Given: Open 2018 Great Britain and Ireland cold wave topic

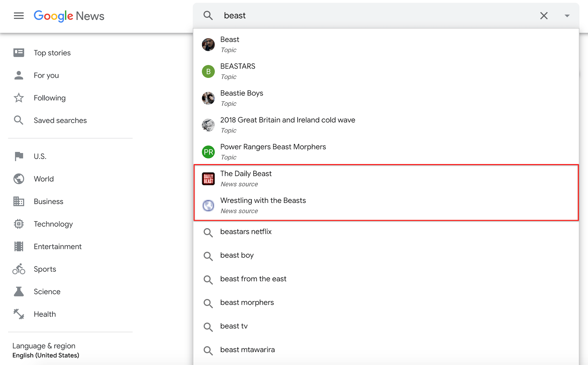Looking at the screenshot, I should pyautogui.click(x=287, y=125).
